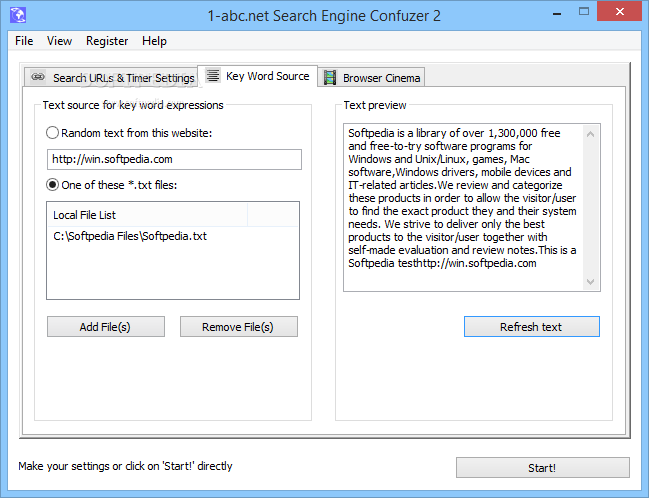Open the File menu
Viewport: 649px width, 498px height.
point(24,41)
